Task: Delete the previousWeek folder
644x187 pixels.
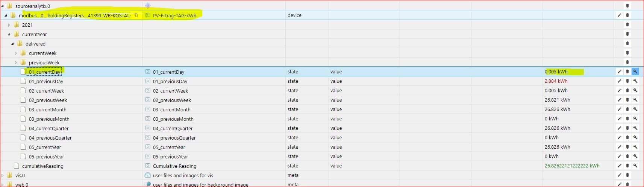Action: 627,62
